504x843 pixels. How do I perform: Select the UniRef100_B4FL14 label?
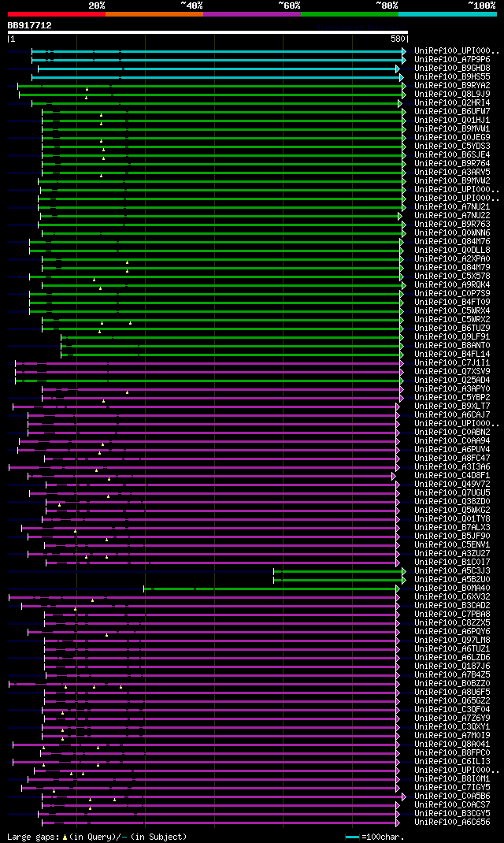pos(452,355)
